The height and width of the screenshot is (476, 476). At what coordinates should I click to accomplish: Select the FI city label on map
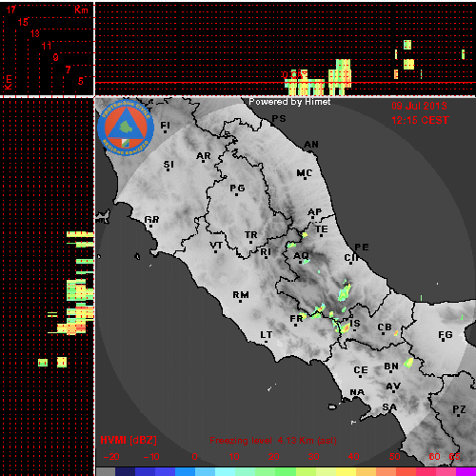point(165,126)
